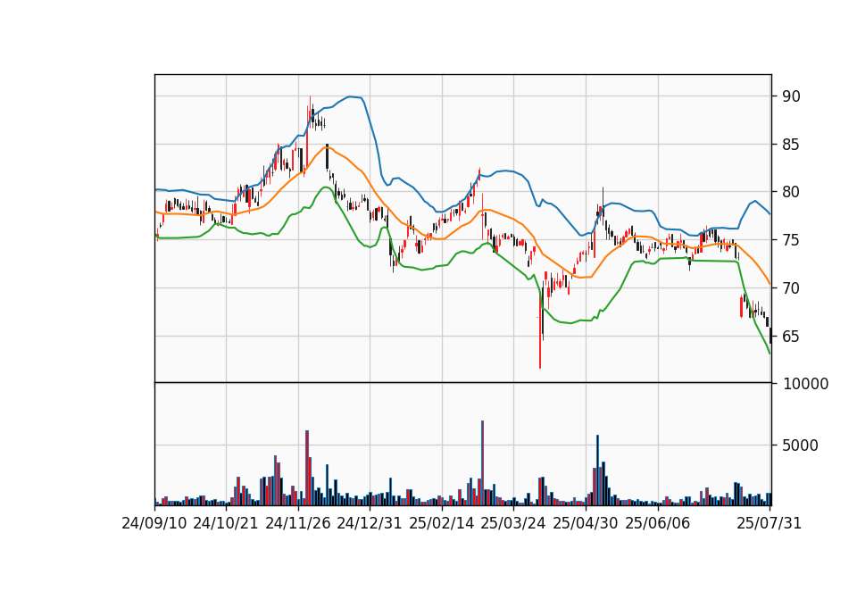Click the tallest volume bar near 25/03
The image size is (857, 616).
tap(482, 463)
